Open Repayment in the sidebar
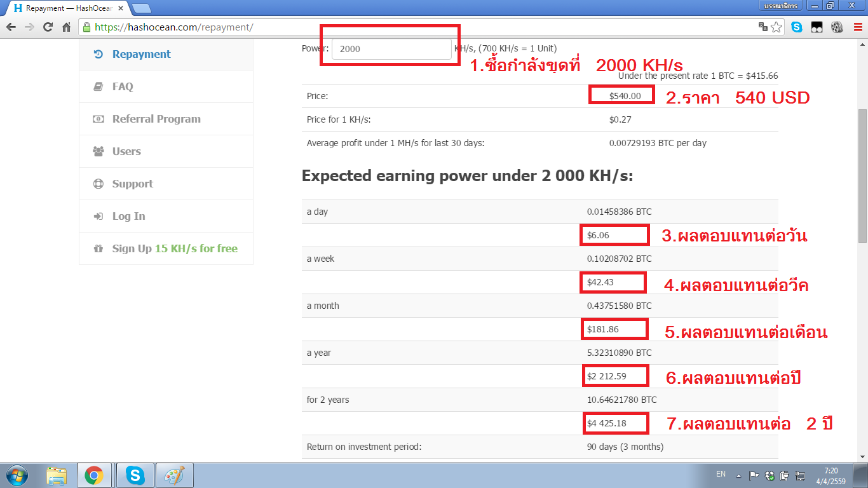 166,54
